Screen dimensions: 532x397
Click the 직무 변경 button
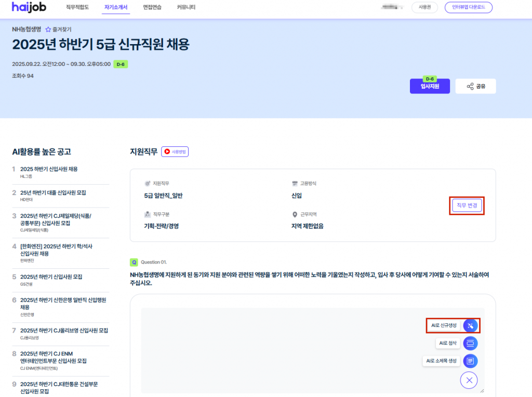pyautogui.click(x=468, y=206)
